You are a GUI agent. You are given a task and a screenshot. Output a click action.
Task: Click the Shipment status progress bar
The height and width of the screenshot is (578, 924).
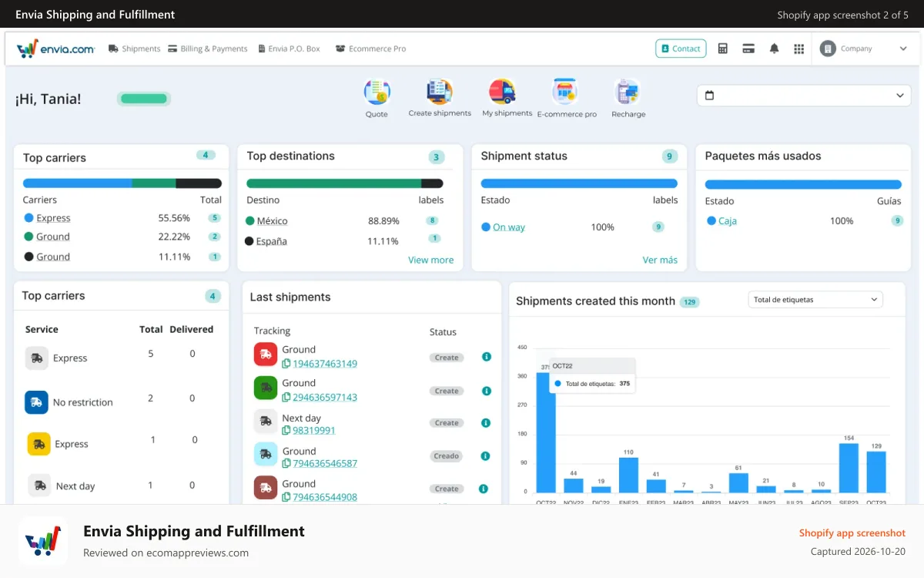(x=579, y=183)
